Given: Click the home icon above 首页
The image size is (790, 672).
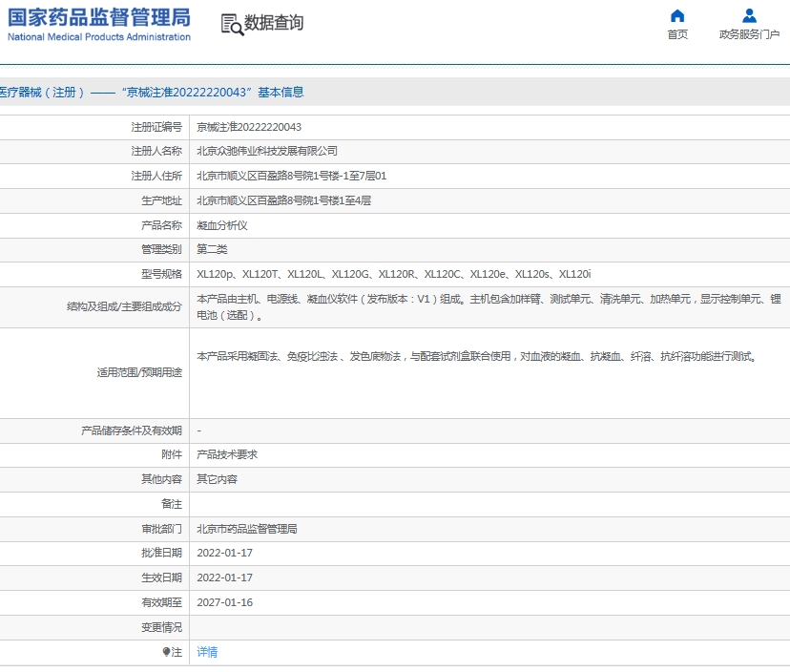Looking at the screenshot, I should click(x=677, y=15).
